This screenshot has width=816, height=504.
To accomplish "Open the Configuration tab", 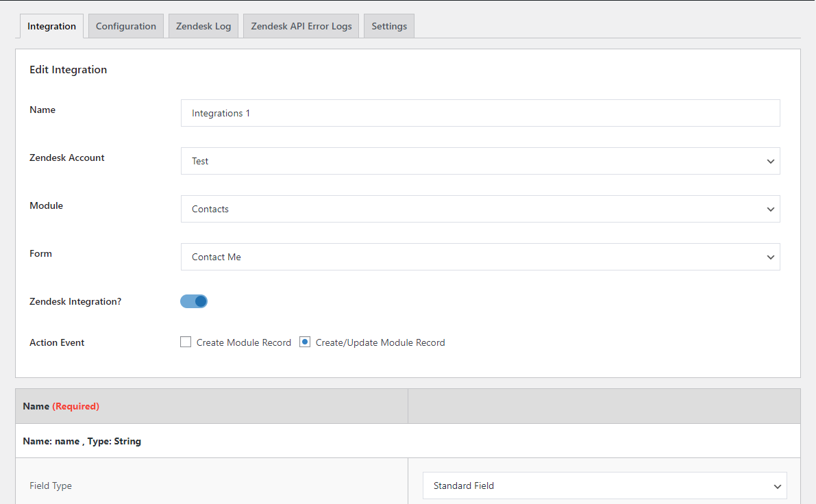I will [x=126, y=26].
